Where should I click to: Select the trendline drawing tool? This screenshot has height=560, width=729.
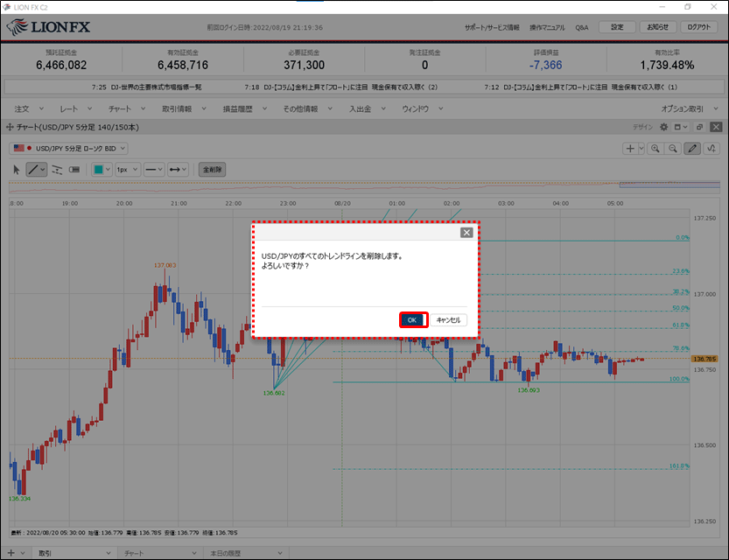tap(32, 170)
